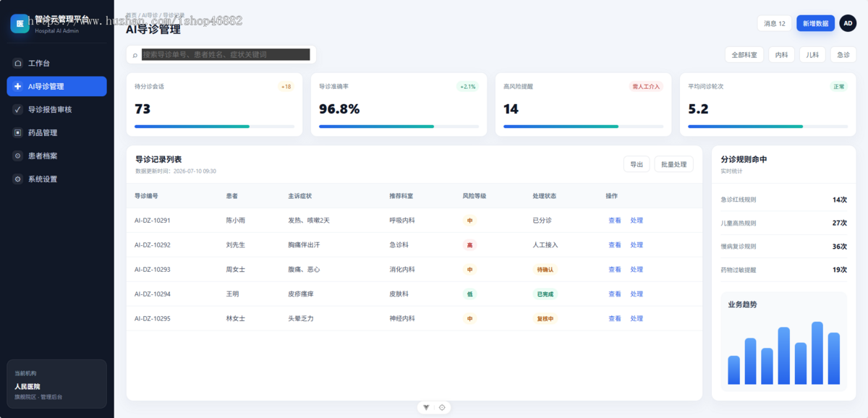Viewport: 868px width, 418px height.
Task: Click the 新增数据 button
Action: [x=815, y=23]
